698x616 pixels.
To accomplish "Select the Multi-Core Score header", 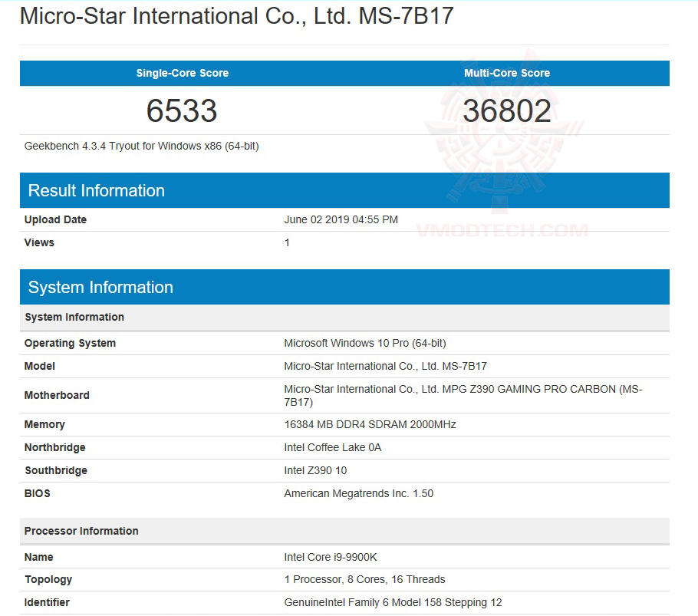I will tap(507, 73).
